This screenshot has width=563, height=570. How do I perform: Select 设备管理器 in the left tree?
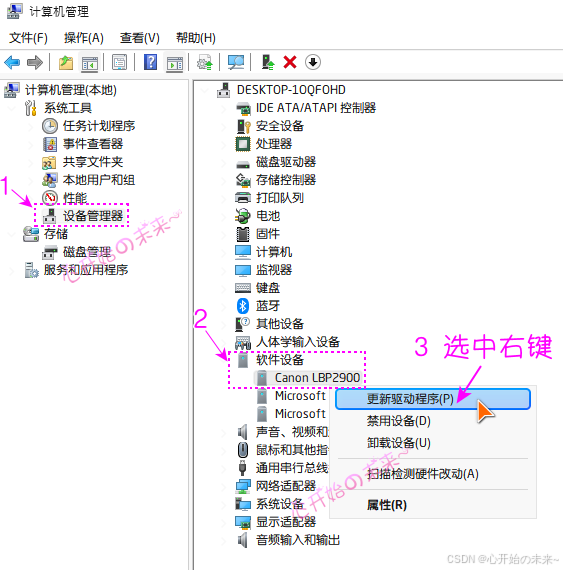tap(93, 216)
